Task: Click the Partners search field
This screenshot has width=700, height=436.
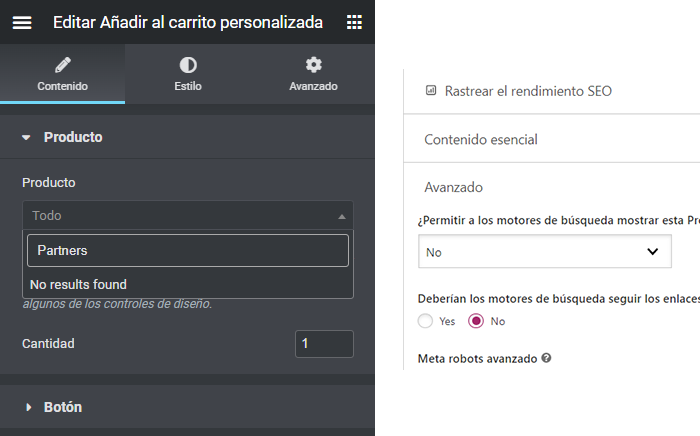Action: tap(187, 250)
